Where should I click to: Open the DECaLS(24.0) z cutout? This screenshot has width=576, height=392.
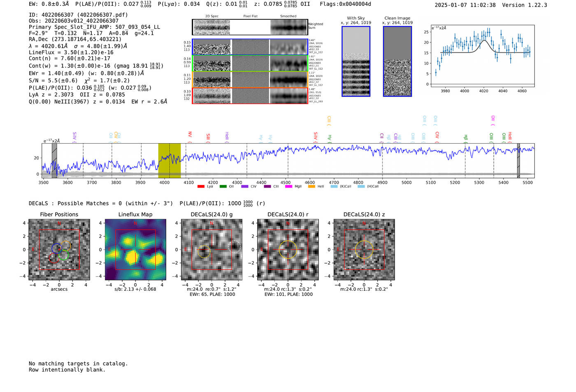coord(364,250)
